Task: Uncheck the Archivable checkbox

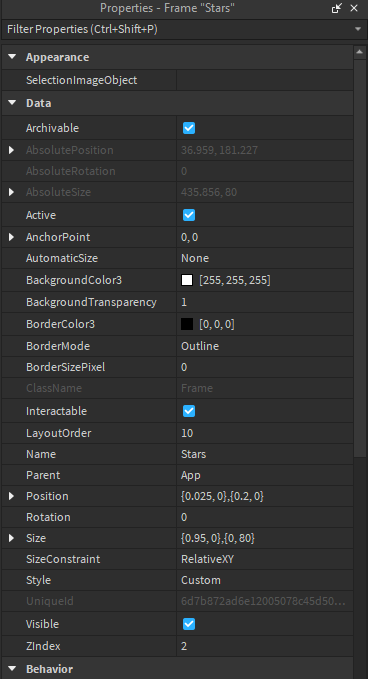Action: point(189,128)
